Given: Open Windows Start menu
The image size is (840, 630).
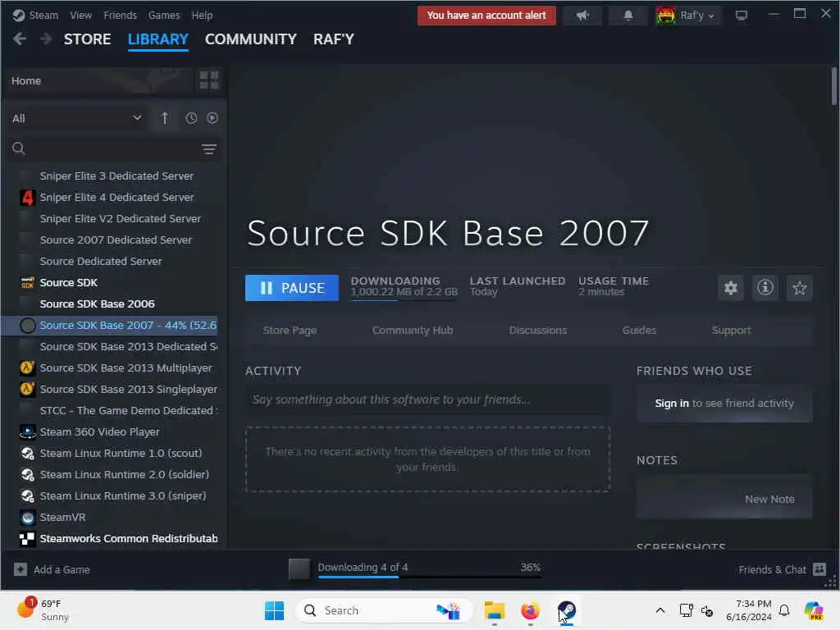Looking at the screenshot, I should pyautogui.click(x=274, y=610).
